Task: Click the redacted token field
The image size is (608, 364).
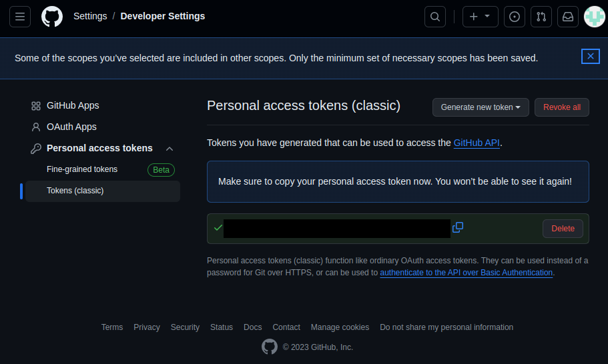Action: coord(337,229)
